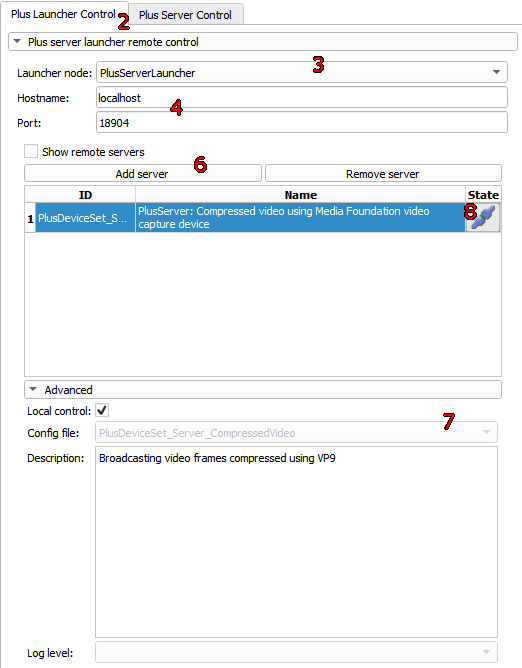Click the ID column header
The height and width of the screenshot is (668, 522).
point(85,195)
